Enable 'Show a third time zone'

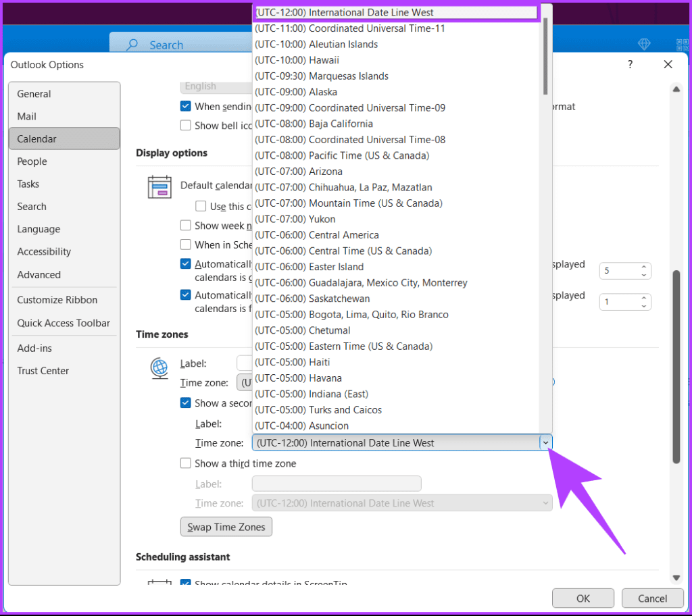[186, 463]
